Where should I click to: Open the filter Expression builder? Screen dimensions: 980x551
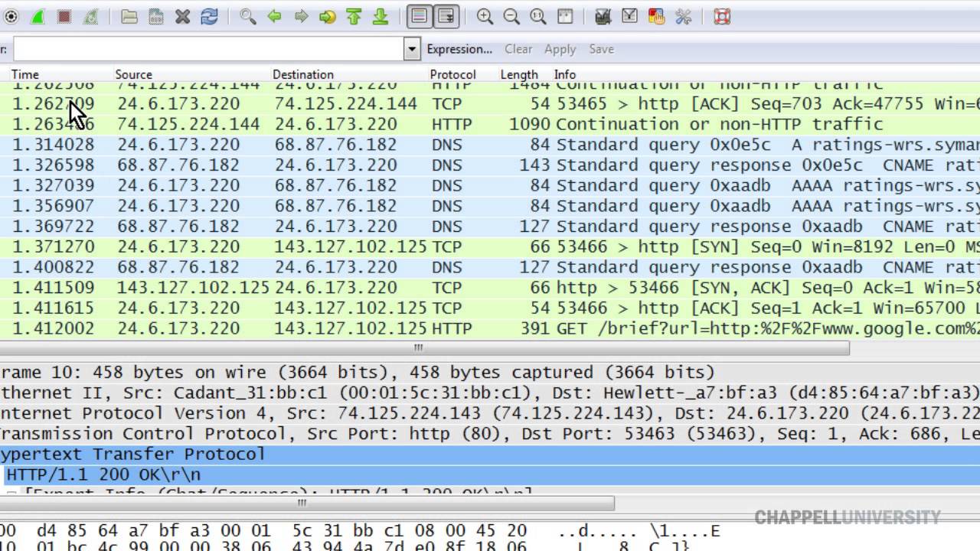pyautogui.click(x=459, y=49)
